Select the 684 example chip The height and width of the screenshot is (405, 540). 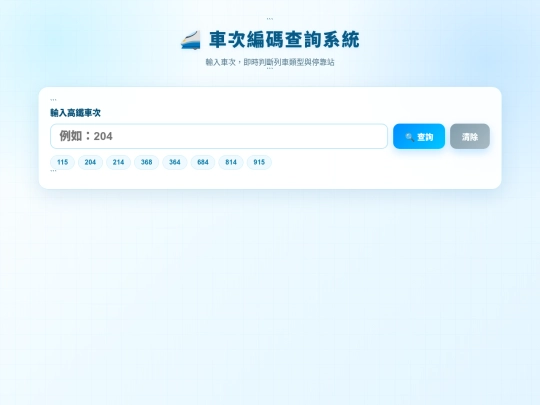click(203, 162)
